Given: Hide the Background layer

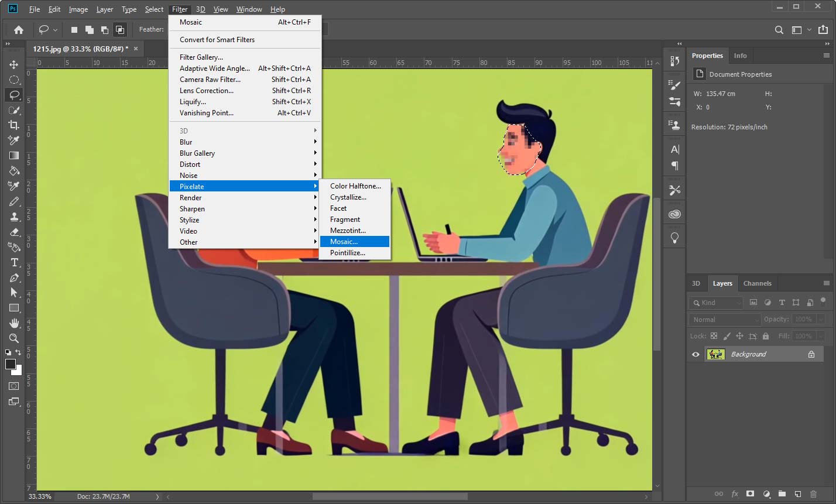Looking at the screenshot, I should 695,354.
